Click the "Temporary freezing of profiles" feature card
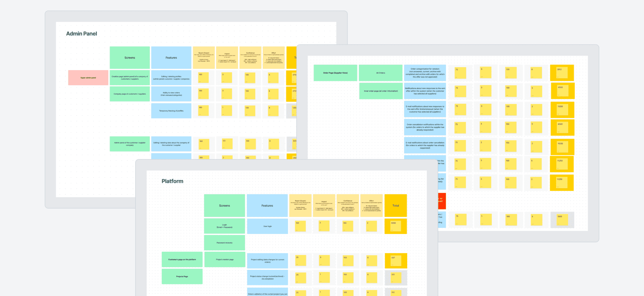644x296 pixels. [x=171, y=111]
